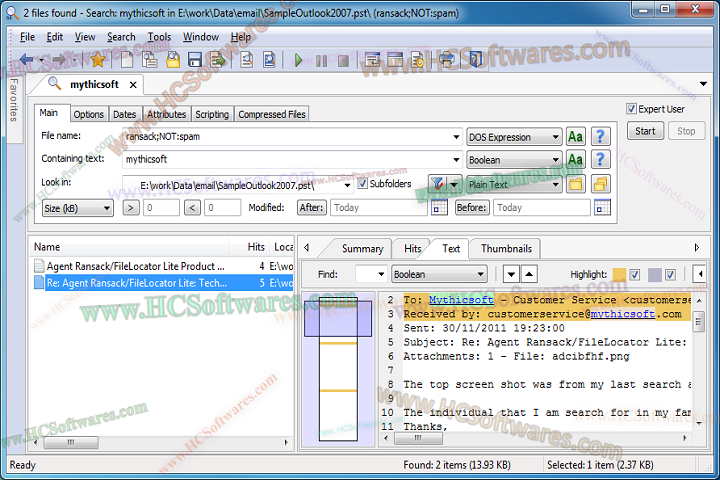Open Favorites via the gold star icon
The image size is (720, 480).
98,59
